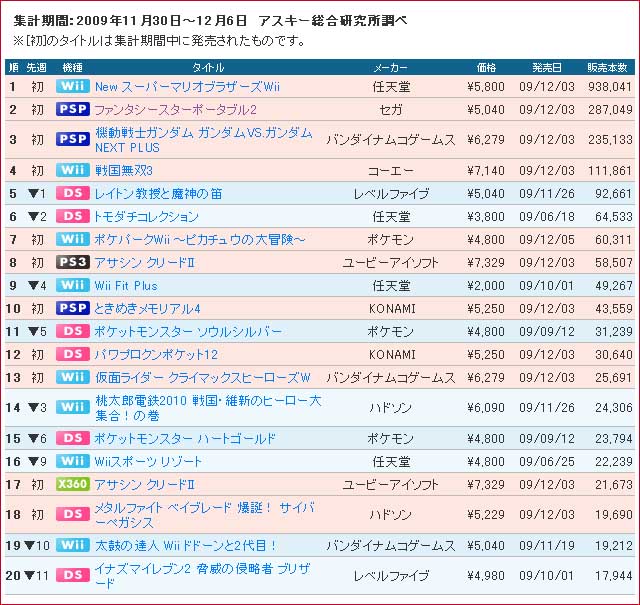
Task: Open the ファンタシースターポータブル2 link
Action: pos(176,110)
